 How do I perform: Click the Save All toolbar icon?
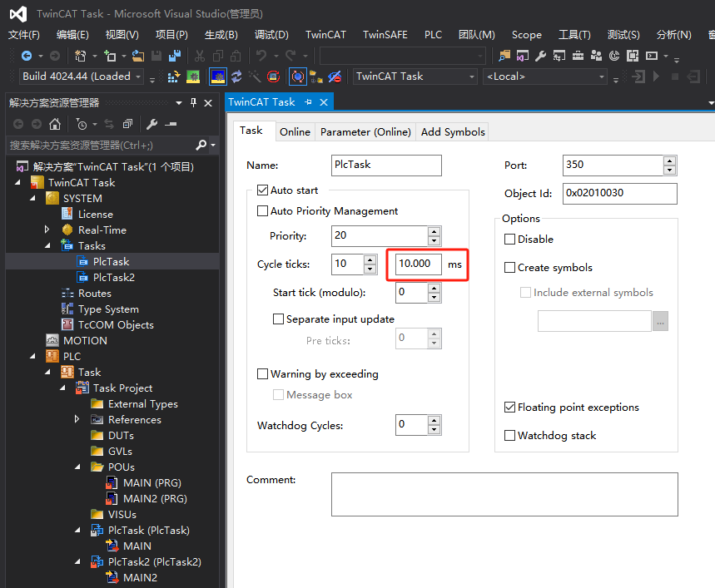(x=174, y=56)
